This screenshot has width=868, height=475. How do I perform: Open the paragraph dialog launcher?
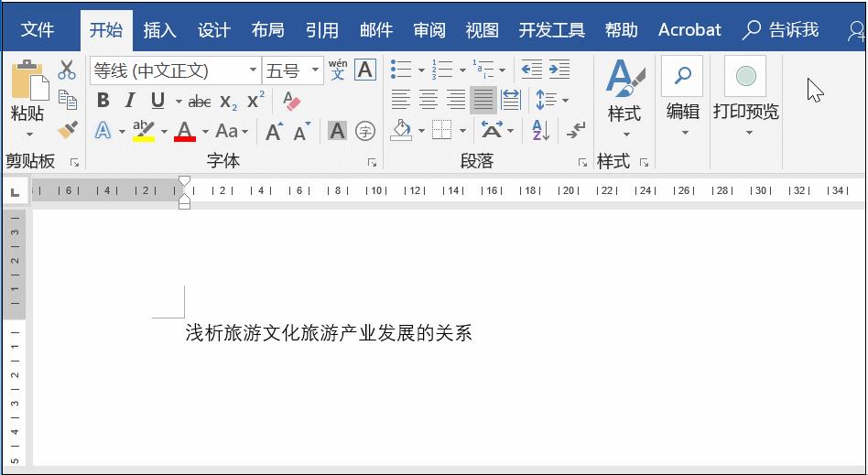(582, 163)
